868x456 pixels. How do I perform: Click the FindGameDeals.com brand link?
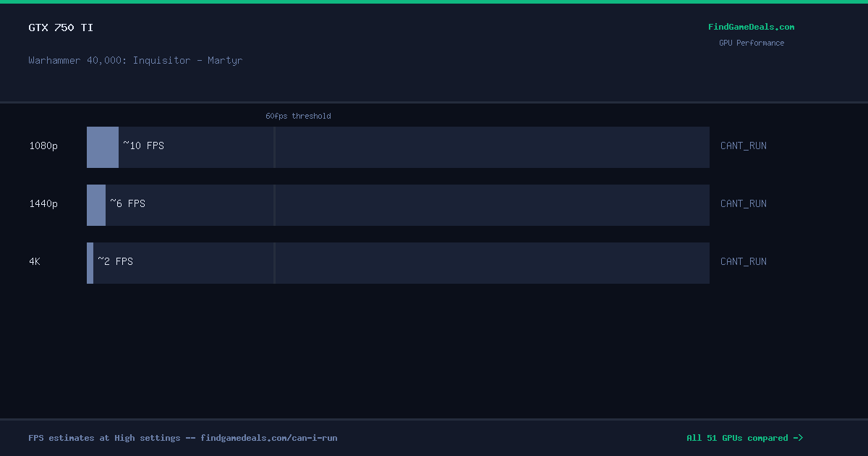[x=751, y=27]
